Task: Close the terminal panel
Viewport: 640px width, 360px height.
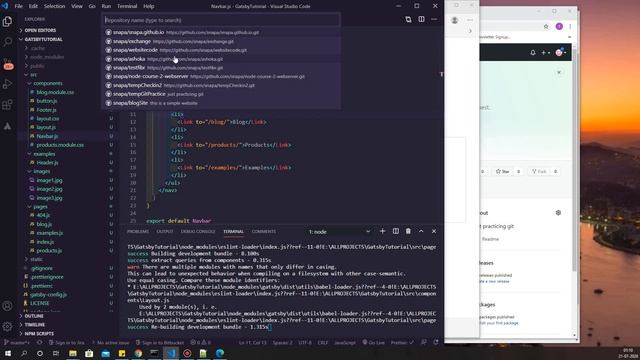Action: 434,231
